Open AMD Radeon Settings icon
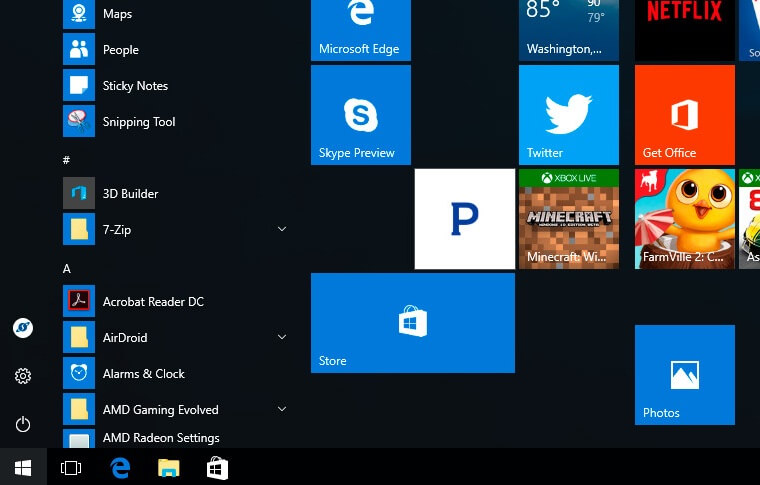Screen dimensions: 760x485 point(79,438)
